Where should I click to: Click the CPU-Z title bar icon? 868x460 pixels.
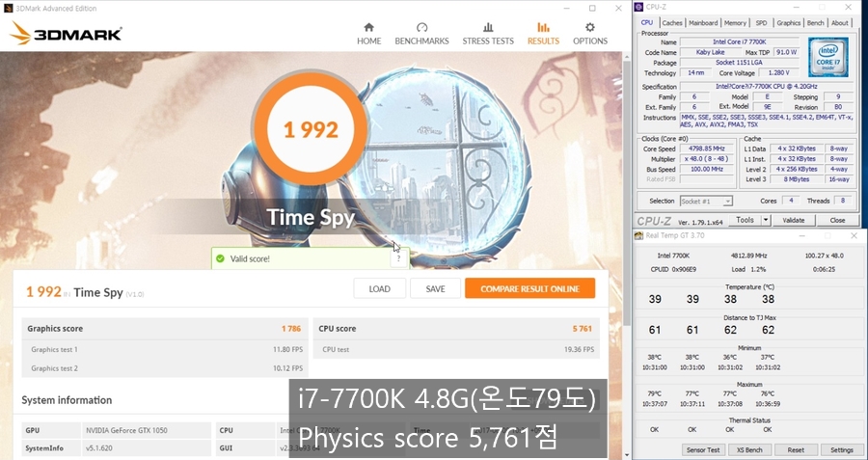coord(638,7)
